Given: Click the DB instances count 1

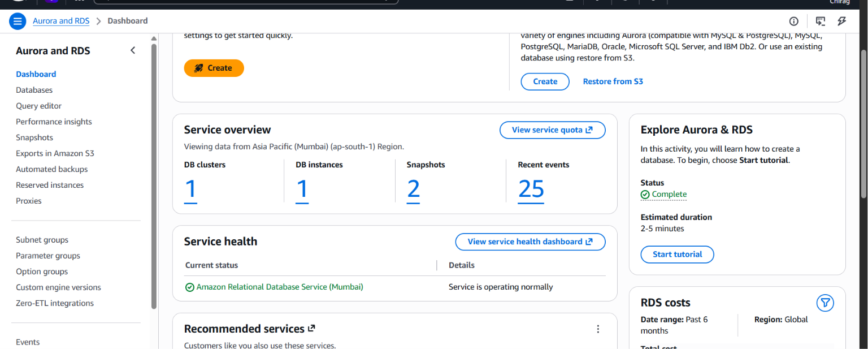Looking at the screenshot, I should (302, 189).
